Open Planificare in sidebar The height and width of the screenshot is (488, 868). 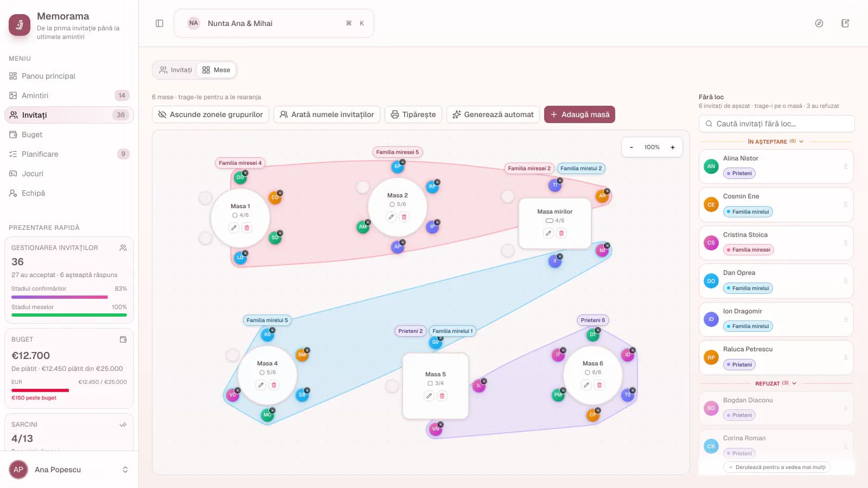(69, 154)
